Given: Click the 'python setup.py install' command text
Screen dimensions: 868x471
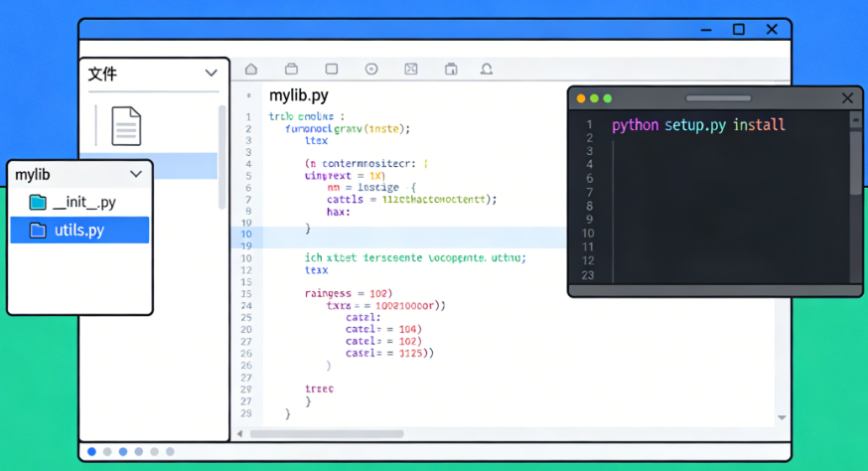Looking at the screenshot, I should pyautogui.click(x=698, y=124).
